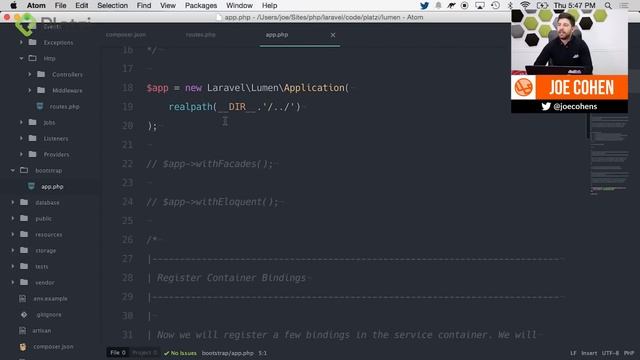Click the Time Machine menu bar icon

495,5
